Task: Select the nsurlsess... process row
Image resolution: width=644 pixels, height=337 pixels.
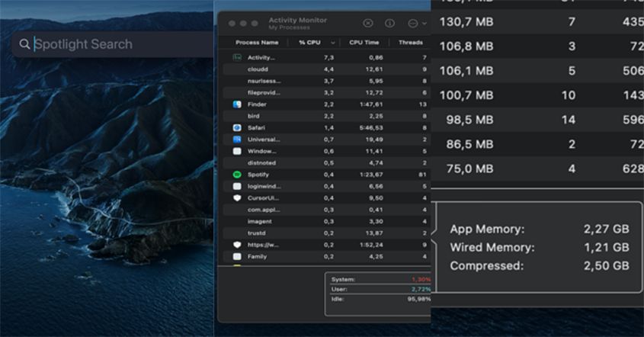Action: (326, 81)
